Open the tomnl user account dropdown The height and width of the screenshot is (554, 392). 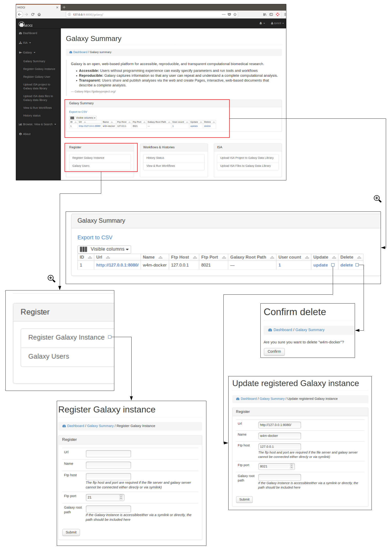pyautogui.click(x=277, y=23)
